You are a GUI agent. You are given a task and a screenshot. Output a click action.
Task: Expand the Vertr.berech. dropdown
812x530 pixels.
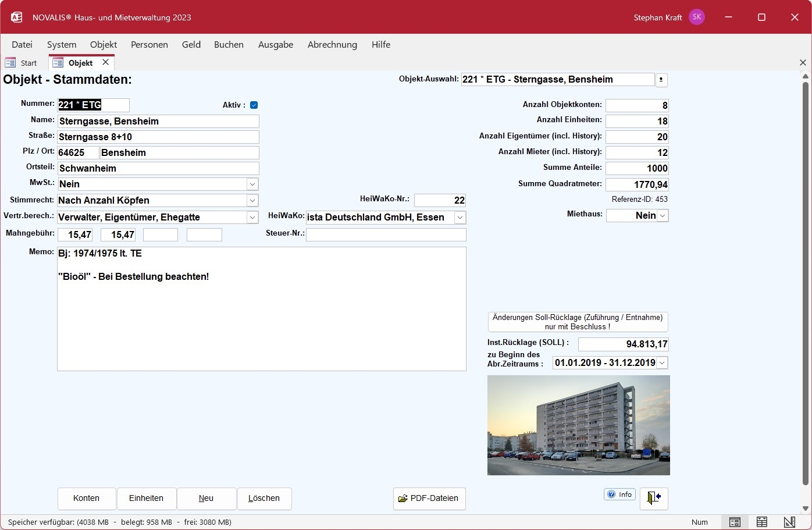[252, 218]
